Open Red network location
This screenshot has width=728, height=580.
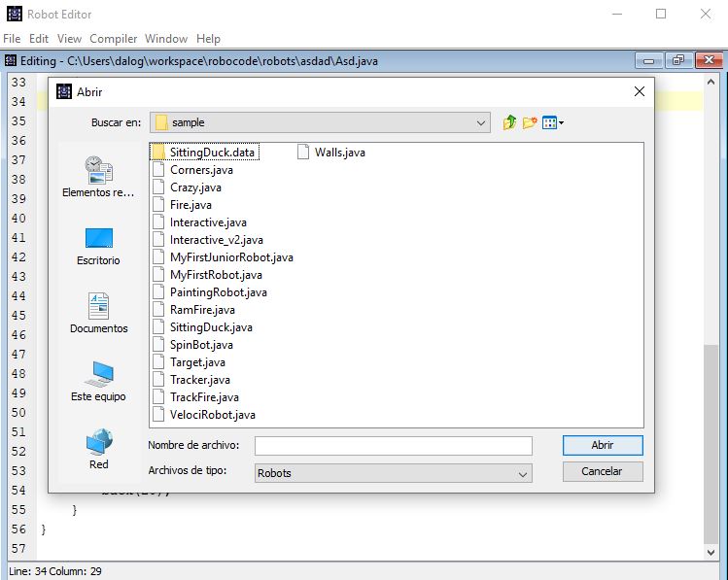point(98,450)
